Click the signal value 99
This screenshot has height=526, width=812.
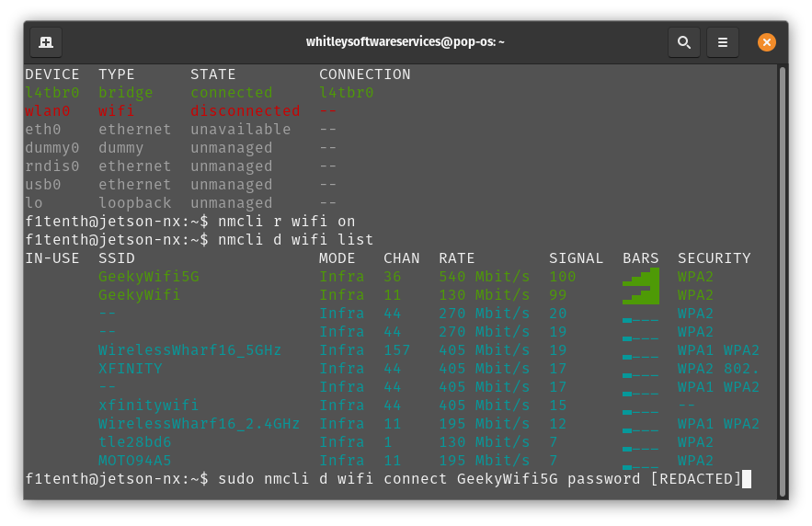pos(557,294)
